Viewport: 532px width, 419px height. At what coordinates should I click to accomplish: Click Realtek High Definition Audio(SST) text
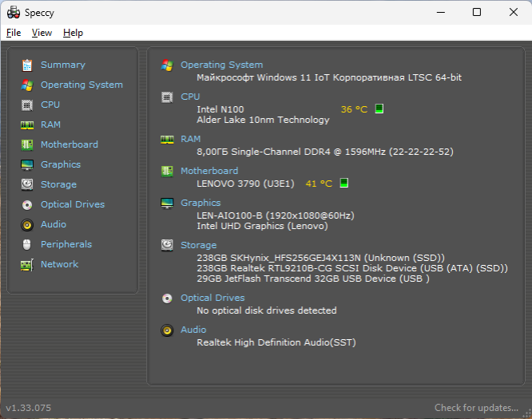[276, 342]
